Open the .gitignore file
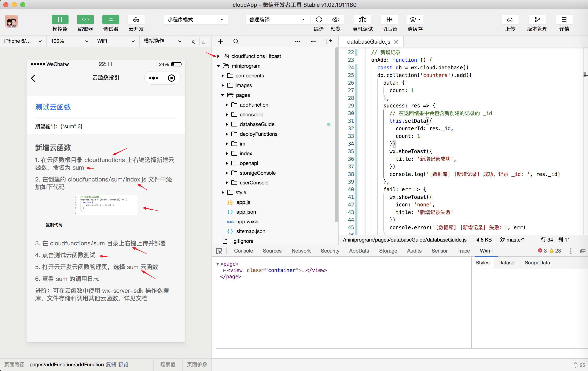 (242, 241)
